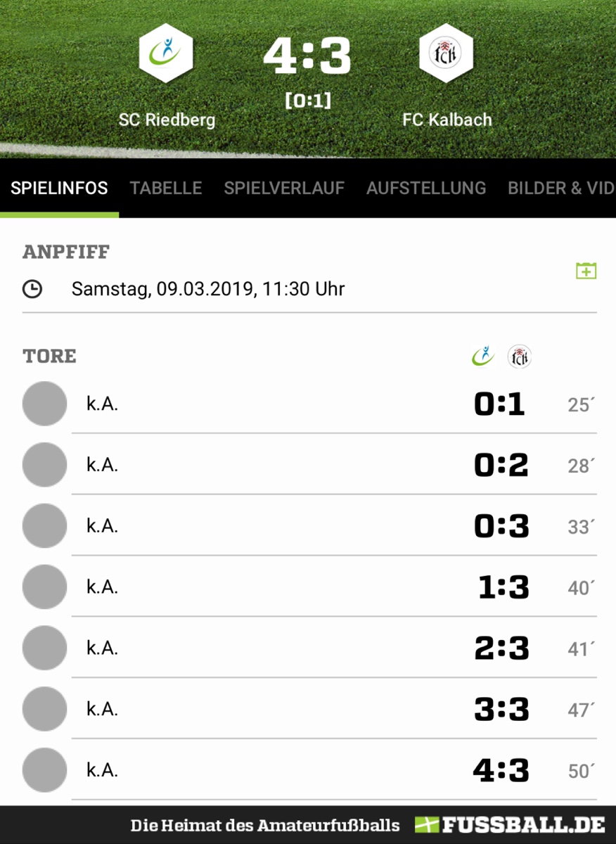Select the 3:3 goal row at 47 minutes
616x844 pixels.
coord(309,709)
